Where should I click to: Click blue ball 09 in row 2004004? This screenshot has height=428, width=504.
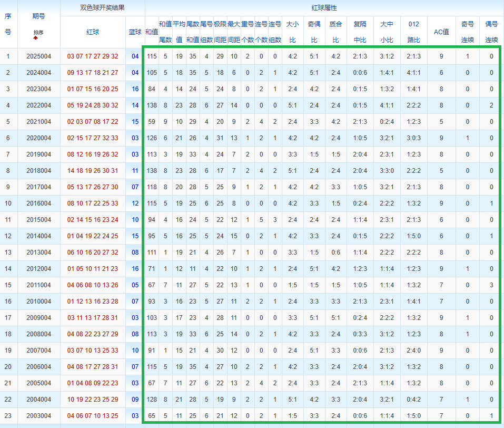coord(135,400)
